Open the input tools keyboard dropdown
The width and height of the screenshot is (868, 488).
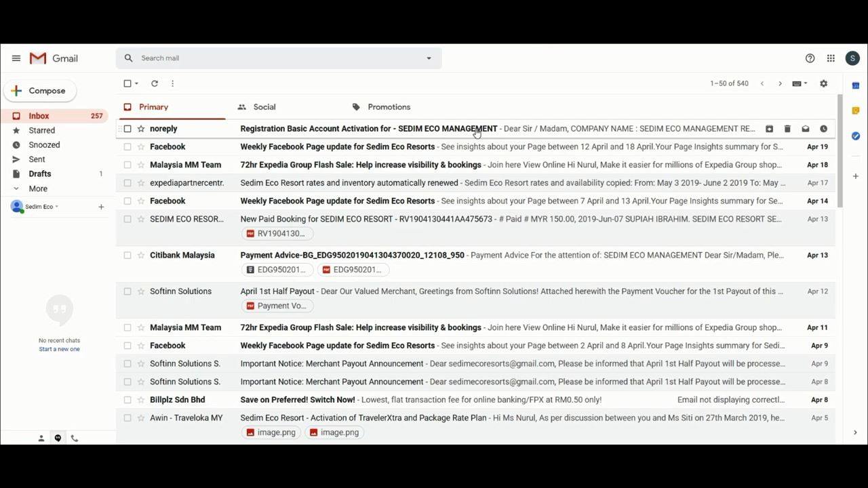click(x=800, y=83)
